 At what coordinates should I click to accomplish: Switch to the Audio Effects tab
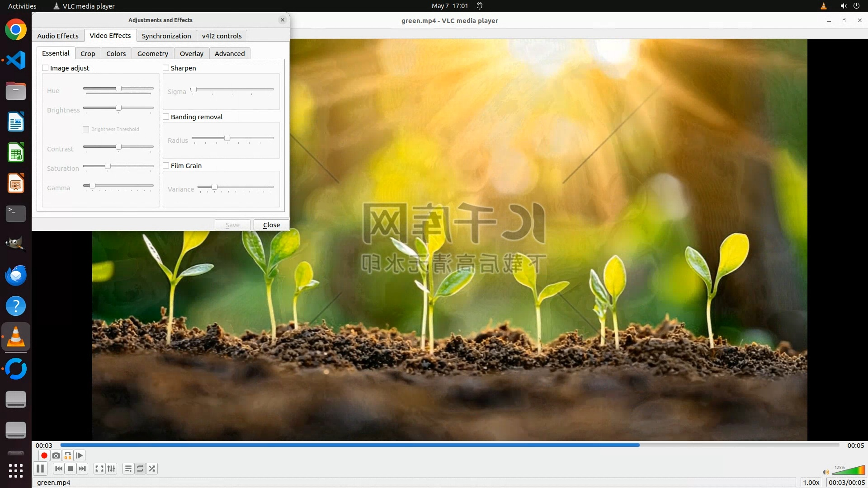(x=58, y=36)
